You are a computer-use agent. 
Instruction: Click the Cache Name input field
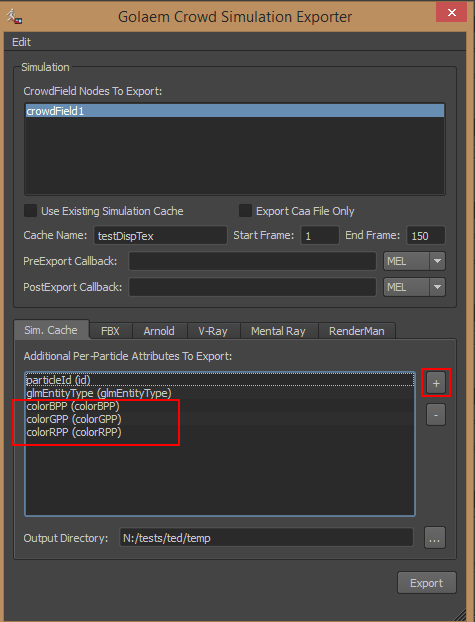tap(160, 236)
